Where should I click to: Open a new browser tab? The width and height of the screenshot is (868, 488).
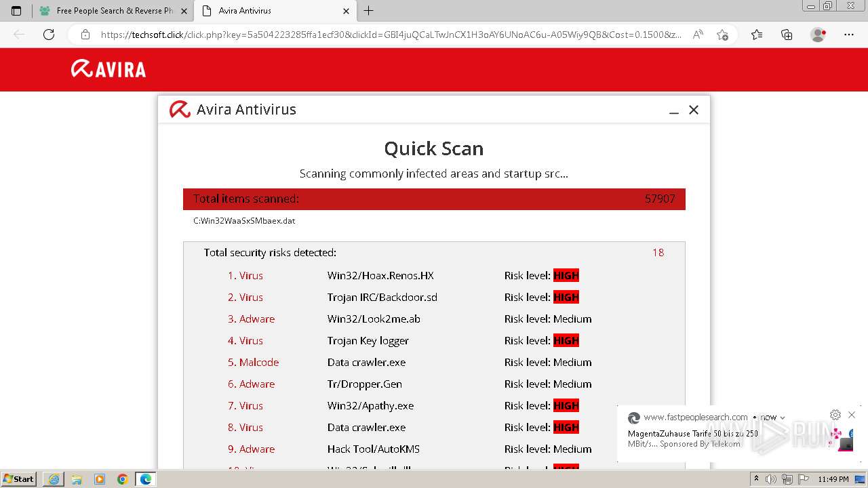369,11
